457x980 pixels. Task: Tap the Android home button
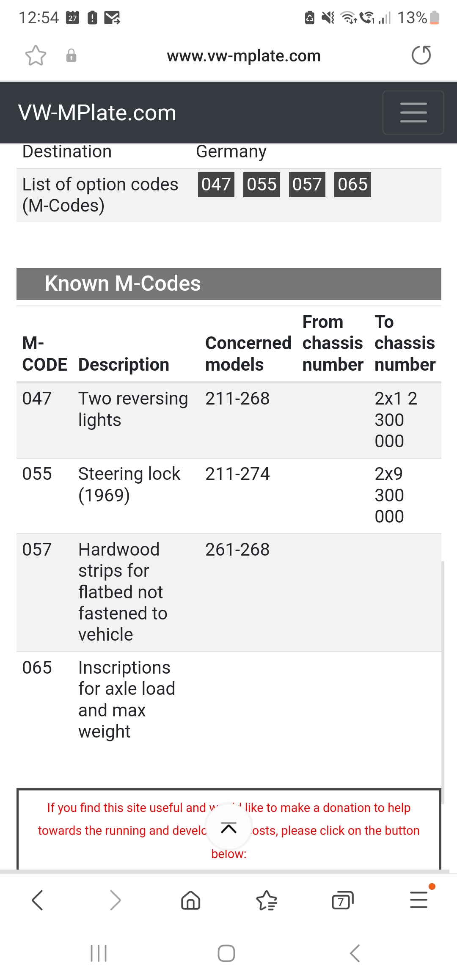point(226,953)
